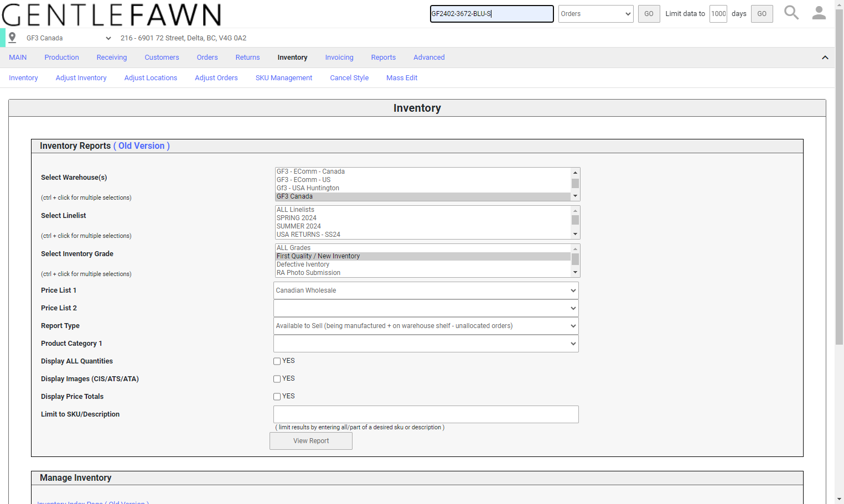Open the Report Type dropdown
The image size is (844, 504).
tap(426, 326)
